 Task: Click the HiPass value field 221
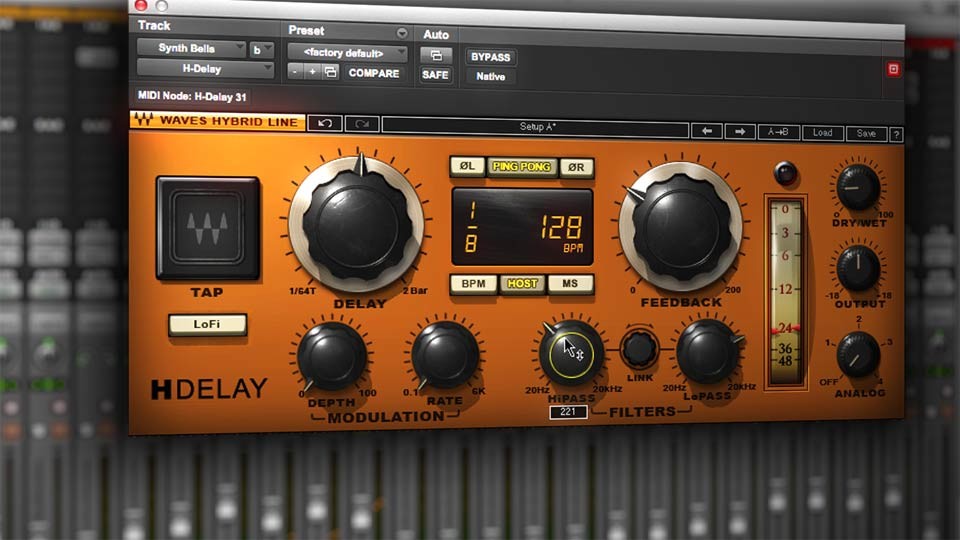coord(568,412)
